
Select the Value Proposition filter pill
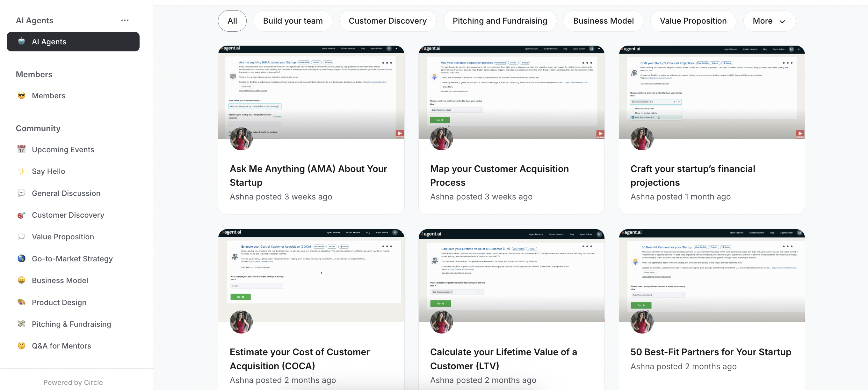[693, 21]
